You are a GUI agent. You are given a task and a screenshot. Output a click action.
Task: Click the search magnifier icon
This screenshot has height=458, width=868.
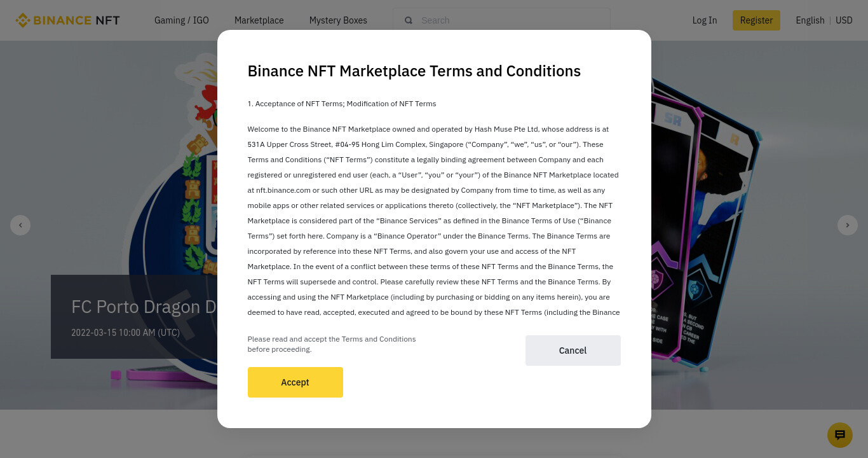pos(409,20)
